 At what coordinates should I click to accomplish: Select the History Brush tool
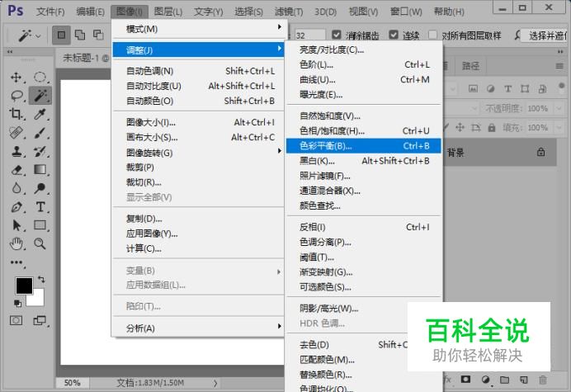40,151
